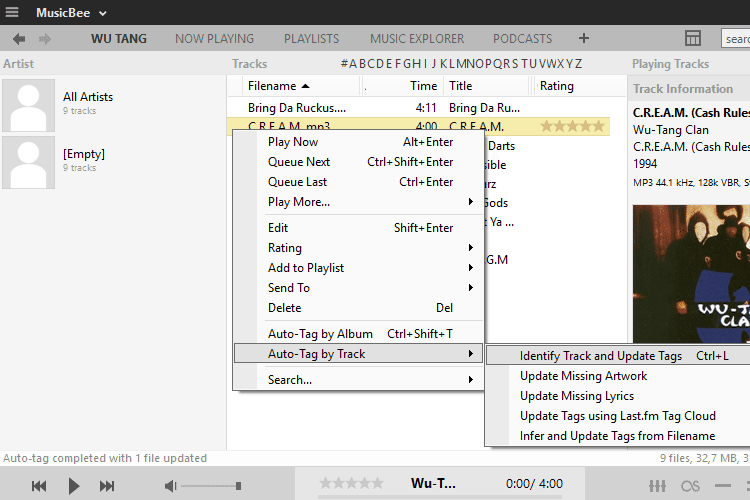The height and width of the screenshot is (500, 750).
Task: Go forward with the right arrow
Action: [x=45, y=39]
